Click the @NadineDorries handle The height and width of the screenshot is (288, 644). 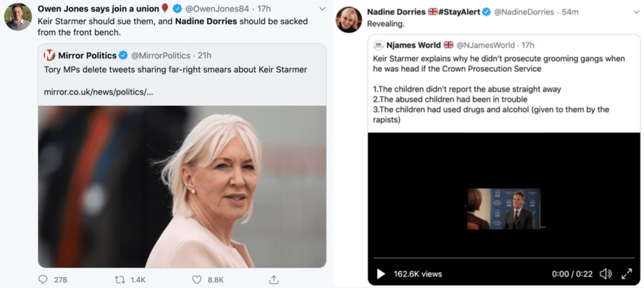(x=526, y=12)
